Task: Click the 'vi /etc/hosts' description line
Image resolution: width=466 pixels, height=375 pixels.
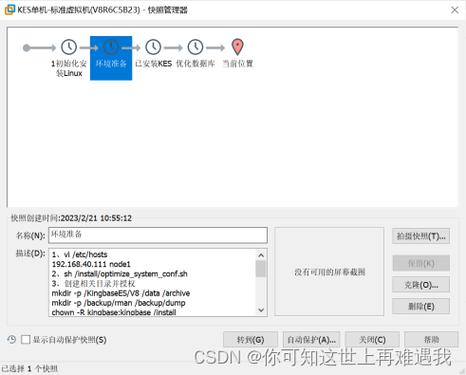Action: 86,255
